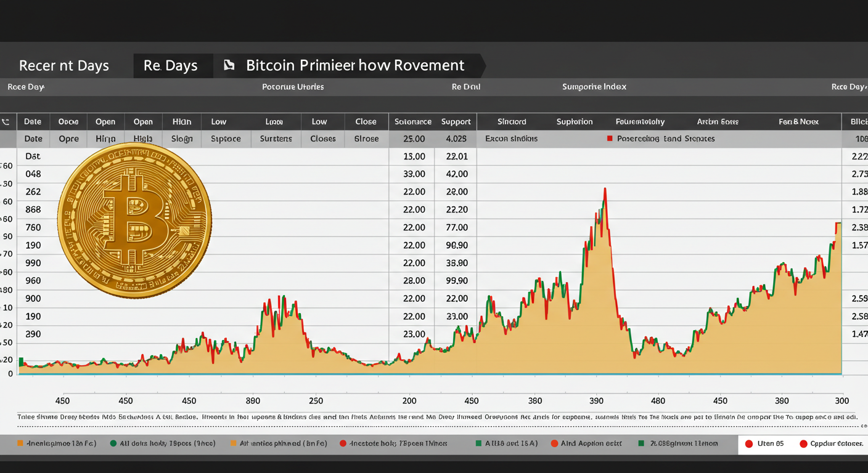868x473 pixels.
Task: Click the Opre sub-header cell
Action: click(68, 139)
